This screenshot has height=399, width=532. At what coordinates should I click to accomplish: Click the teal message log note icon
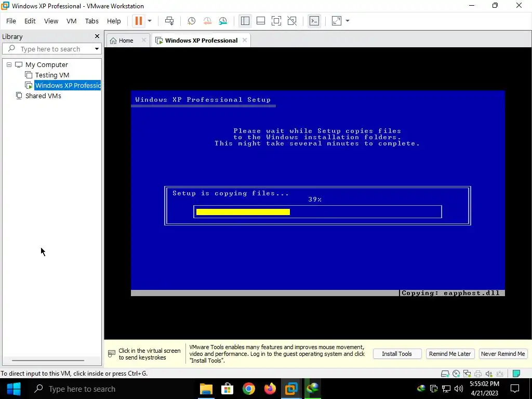[516, 374]
